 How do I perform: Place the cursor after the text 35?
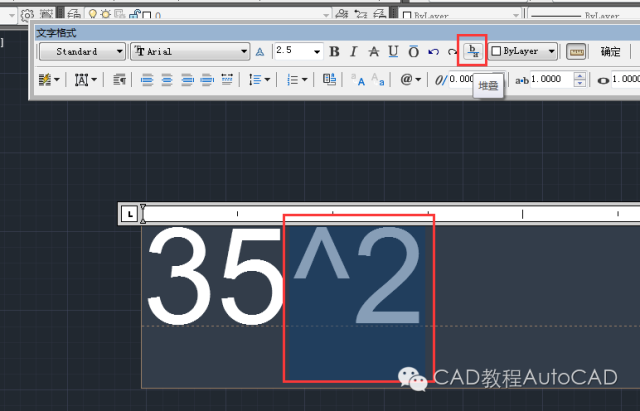tap(284, 275)
